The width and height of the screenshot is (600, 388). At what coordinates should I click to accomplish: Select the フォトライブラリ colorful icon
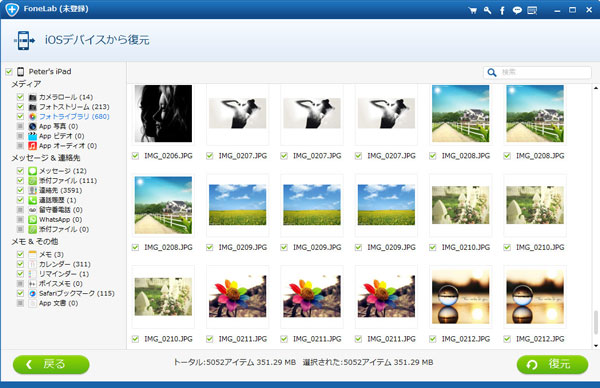click(x=33, y=116)
